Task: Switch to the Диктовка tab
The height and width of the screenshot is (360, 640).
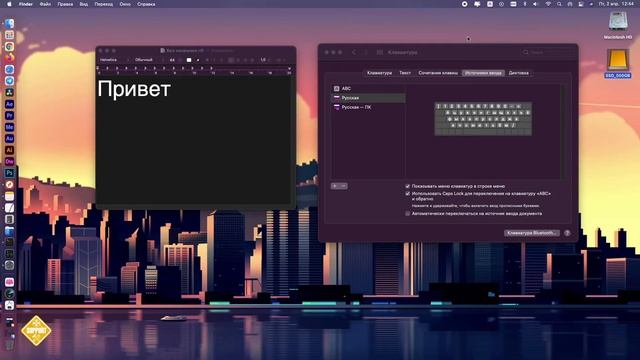Action: 518,73
